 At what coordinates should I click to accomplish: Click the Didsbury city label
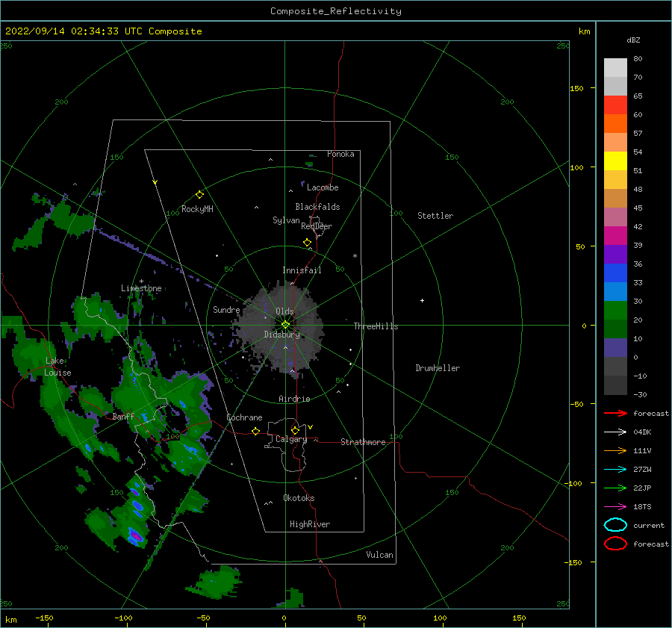pyautogui.click(x=282, y=335)
